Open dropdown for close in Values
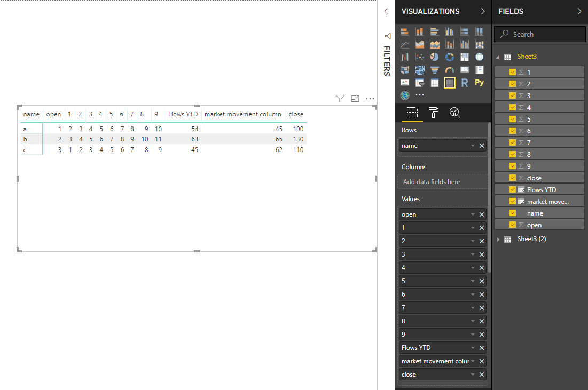588x390 pixels. pyautogui.click(x=473, y=375)
